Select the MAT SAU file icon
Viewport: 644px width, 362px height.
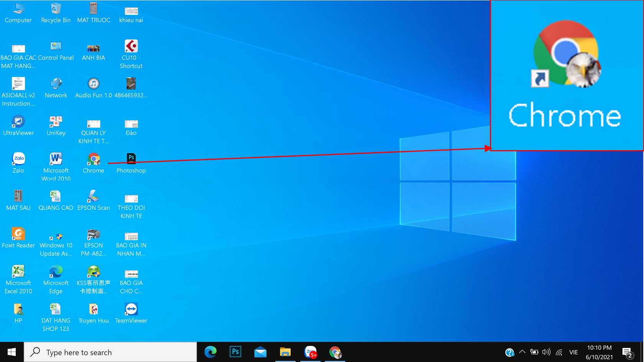tap(18, 200)
